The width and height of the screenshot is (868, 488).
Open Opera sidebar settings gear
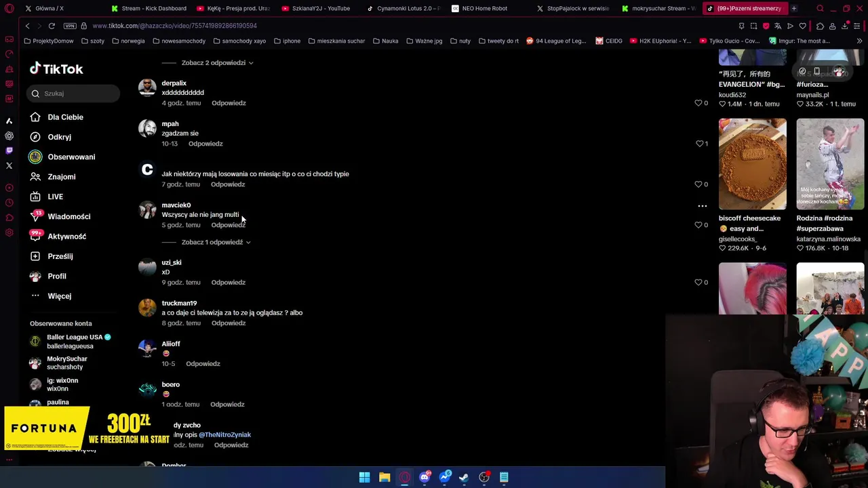click(x=9, y=232)
